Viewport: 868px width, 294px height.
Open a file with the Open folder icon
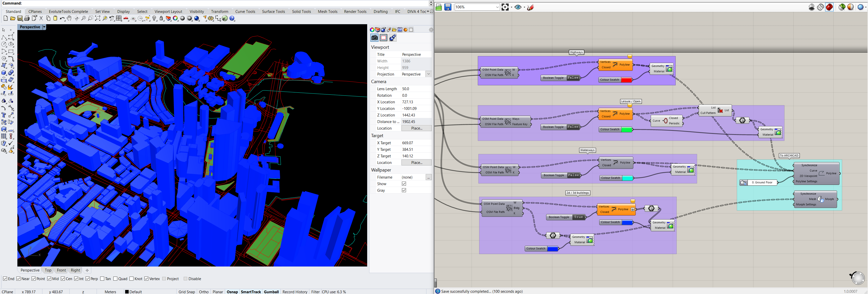(x=13, y=18)
